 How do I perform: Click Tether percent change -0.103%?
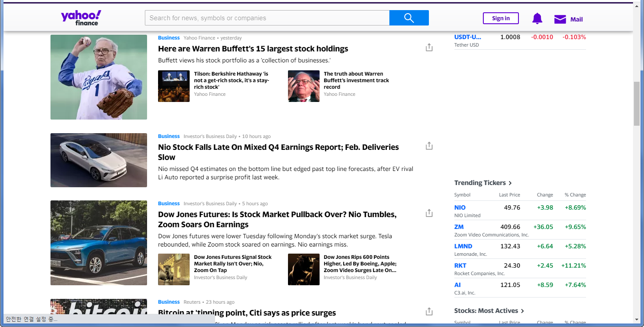pos(574,37)
